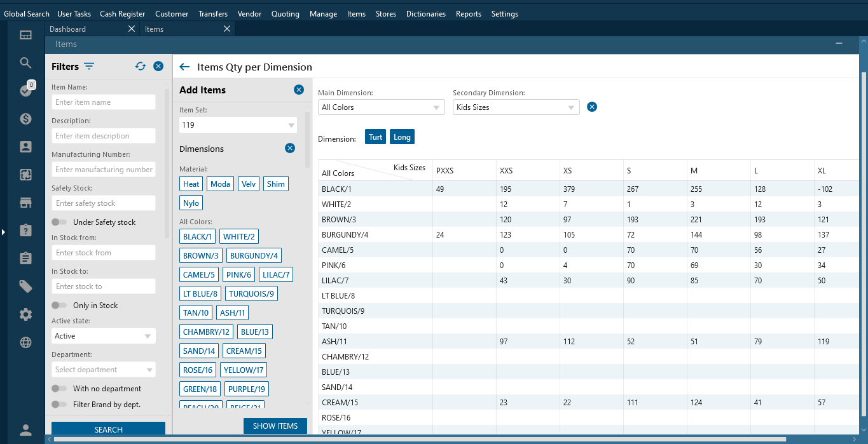The image size is (868, 444).
Task: Switch to the Dashboard tab
Action: point(68,29)
